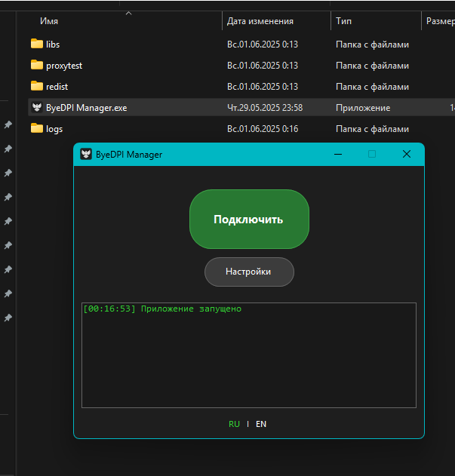455x476 pixels.
Task: Click the Размер column header
Action: tap(439, 21)
